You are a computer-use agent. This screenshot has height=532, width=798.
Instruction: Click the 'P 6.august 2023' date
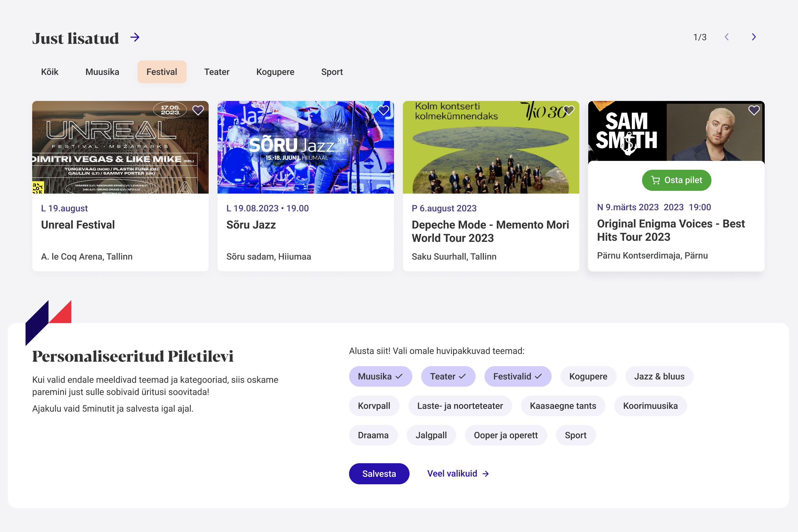pyautogui.click(x=444, y=208)
